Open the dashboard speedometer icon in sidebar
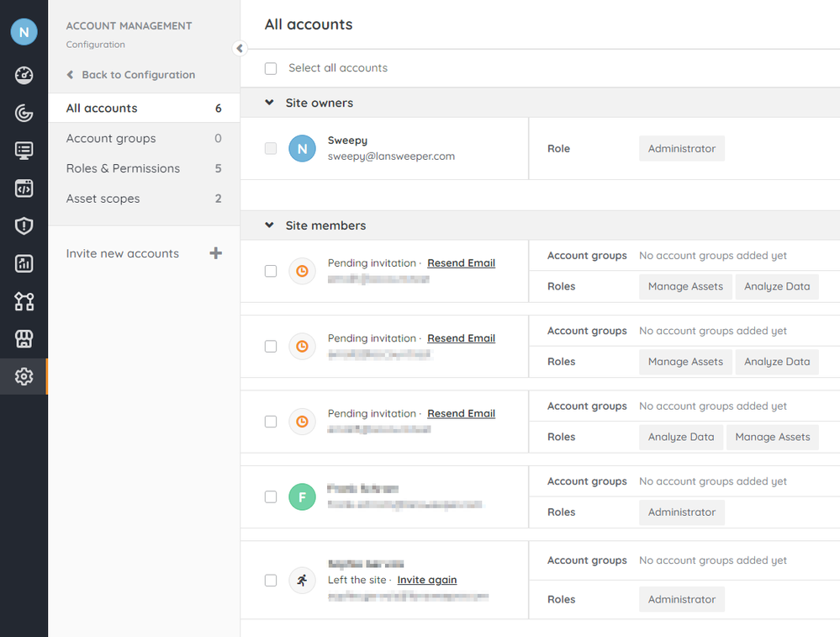840x637 pixels. coord(24,75)
